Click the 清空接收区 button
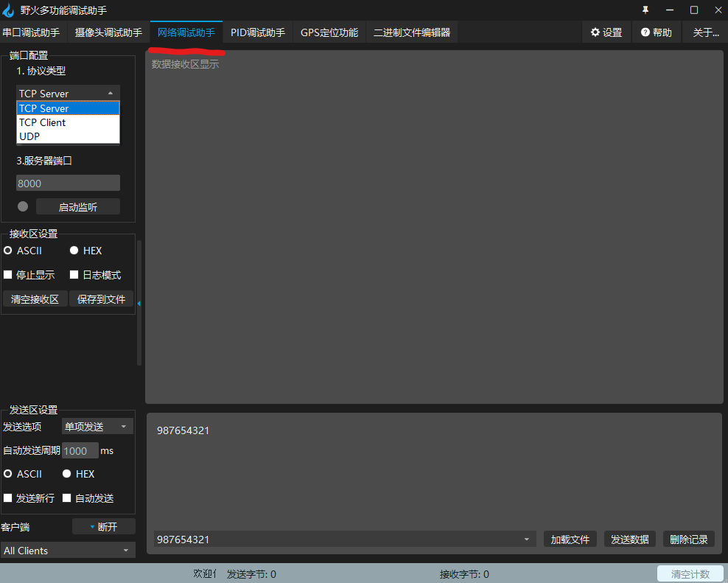 point(35,299)
